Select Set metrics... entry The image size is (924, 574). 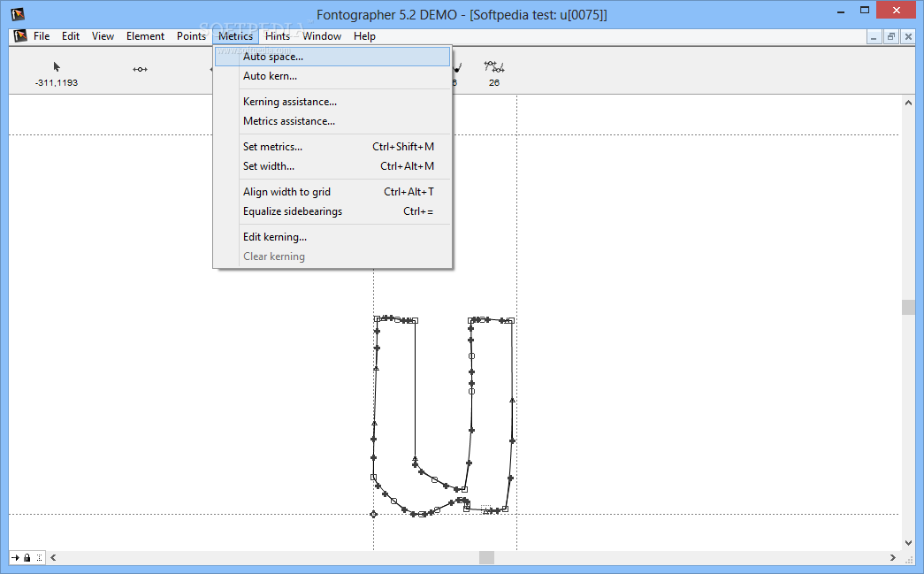(332, 147)
